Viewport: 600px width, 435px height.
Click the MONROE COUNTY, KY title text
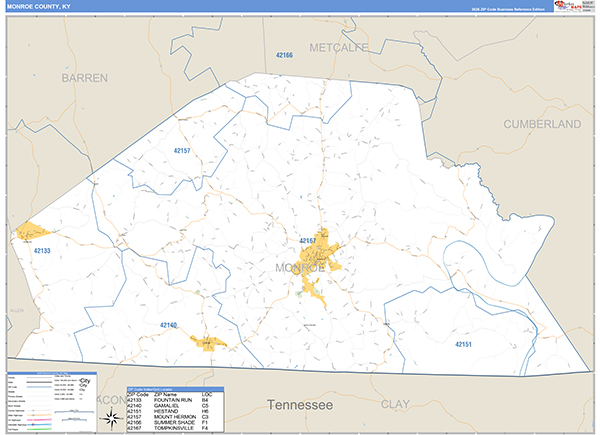click(38, 7)
